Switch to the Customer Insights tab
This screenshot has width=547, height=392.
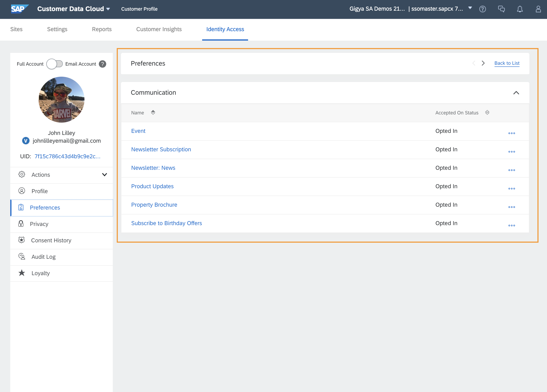click(159, 29)
